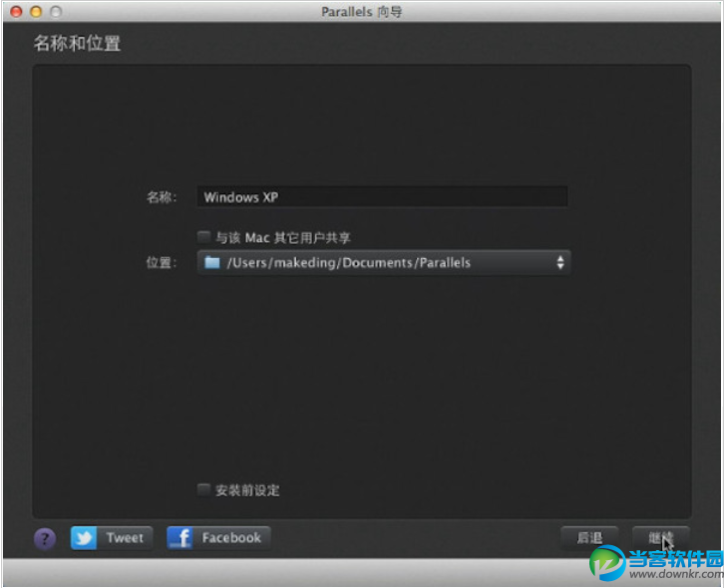Open the 位置 path dropdown
725x588 pixels.
[x=384, y=263]
